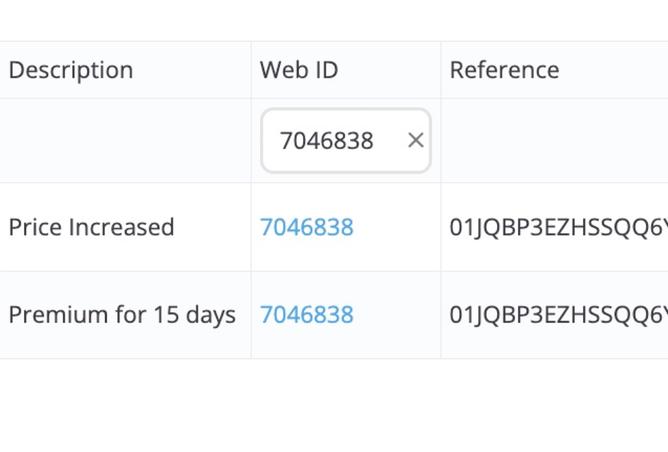Focus the Web ID filter input box
The image size is (668, 452).
pyautogui.click(x=346, y=141)
